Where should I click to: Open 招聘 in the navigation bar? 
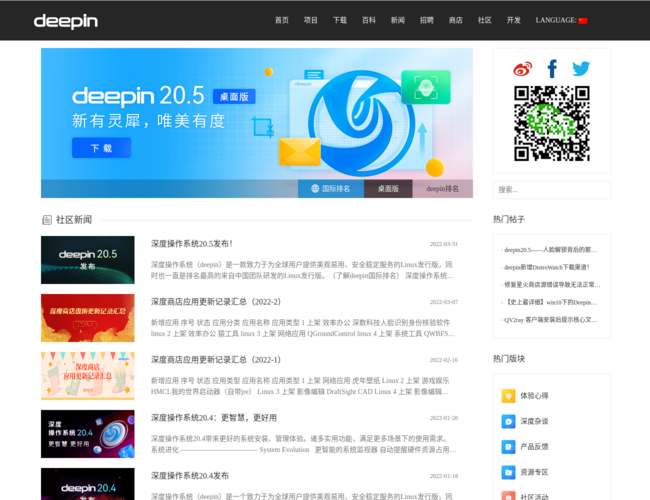point(427,20)
